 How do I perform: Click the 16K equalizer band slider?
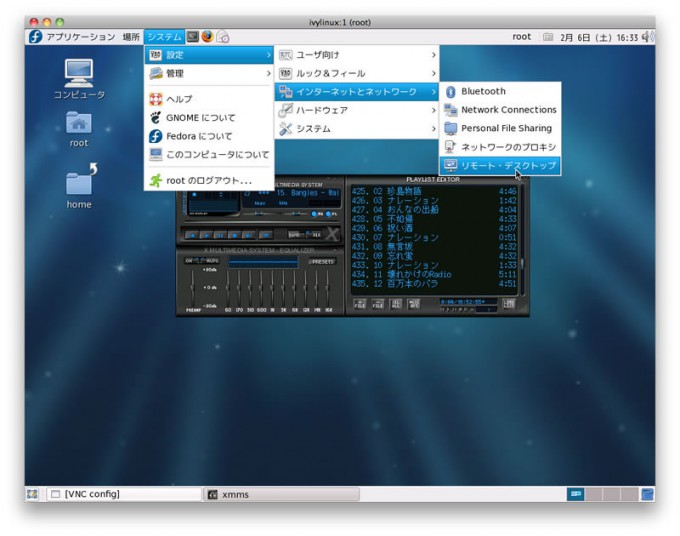[328, 288]
